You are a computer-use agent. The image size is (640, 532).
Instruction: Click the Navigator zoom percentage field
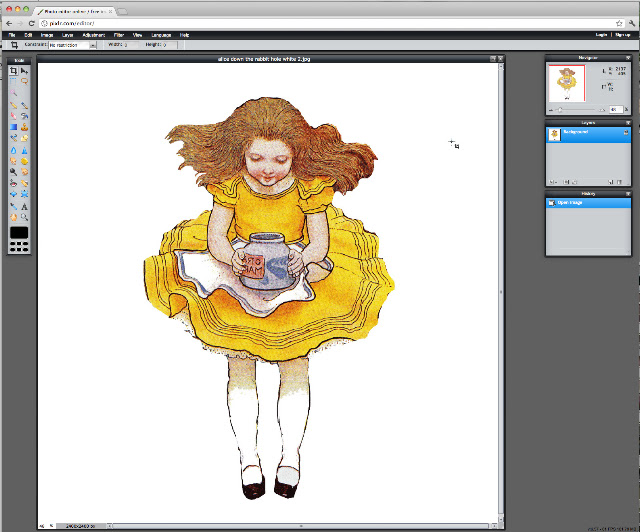[x=615, y=109]
